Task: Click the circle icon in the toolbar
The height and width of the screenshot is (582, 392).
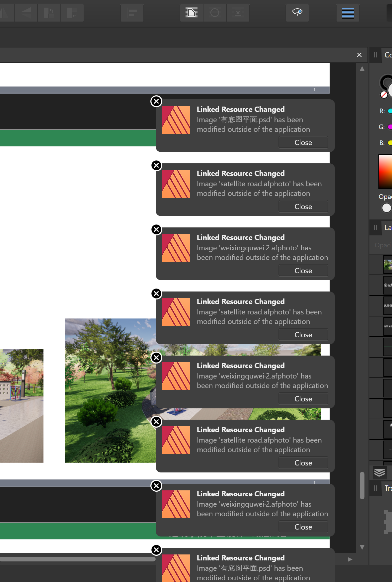Action: (215, 13)
